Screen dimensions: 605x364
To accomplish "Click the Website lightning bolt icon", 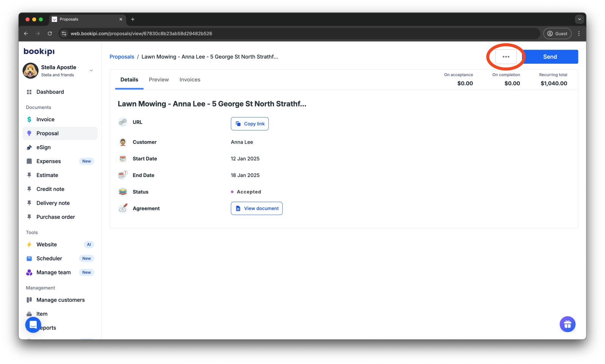I will [x=29, y=245].
